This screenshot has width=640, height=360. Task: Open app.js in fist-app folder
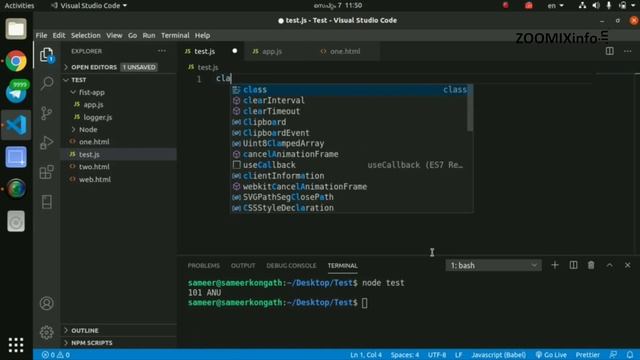pyautogui.click(x=93, y=104)
